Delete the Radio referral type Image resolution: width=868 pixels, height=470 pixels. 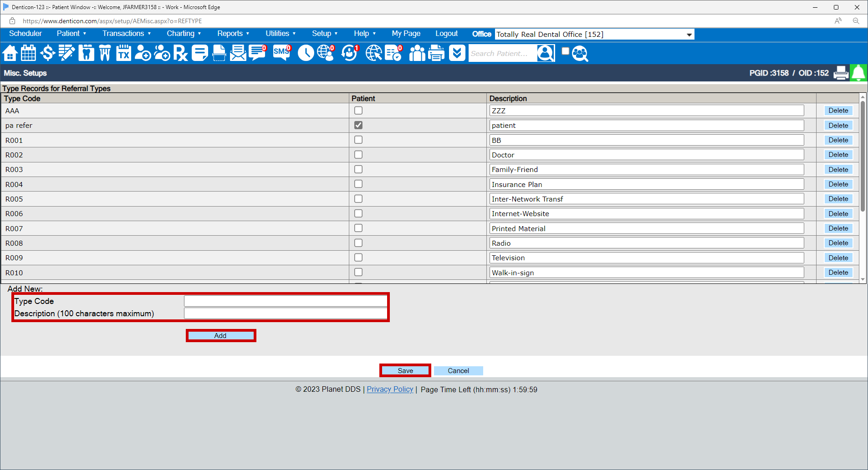838,243
